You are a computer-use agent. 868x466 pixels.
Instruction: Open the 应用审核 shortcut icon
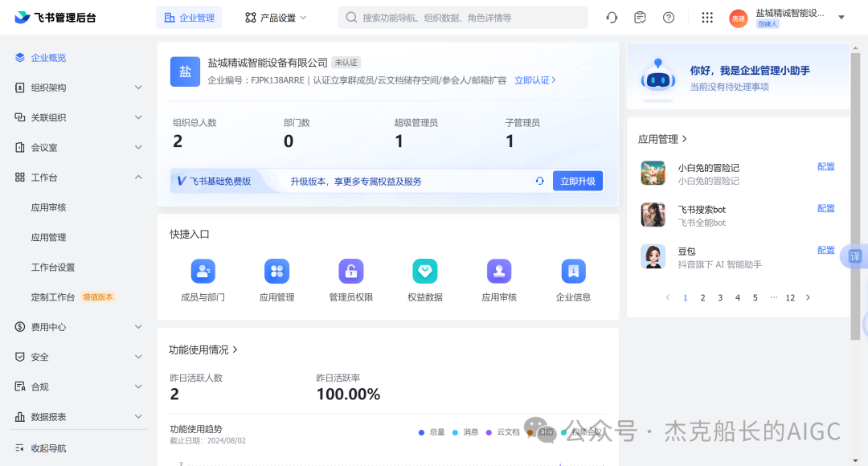pos(499,272)
